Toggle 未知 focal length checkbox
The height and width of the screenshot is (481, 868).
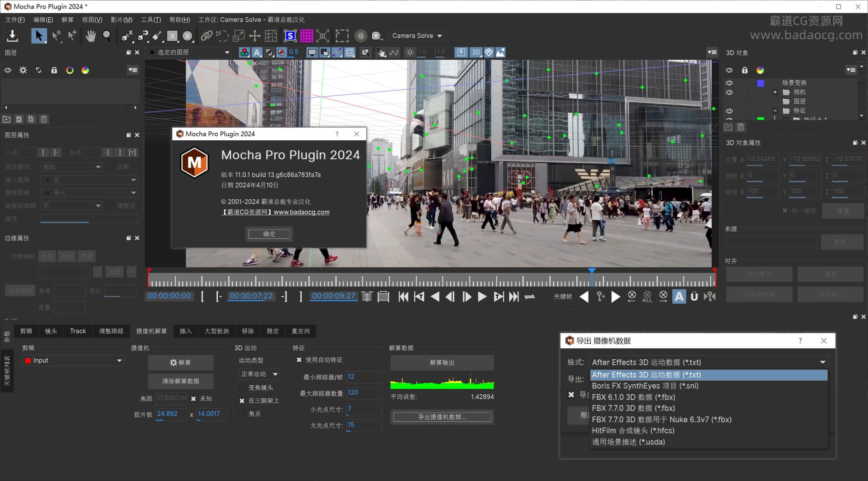point(193,399)
